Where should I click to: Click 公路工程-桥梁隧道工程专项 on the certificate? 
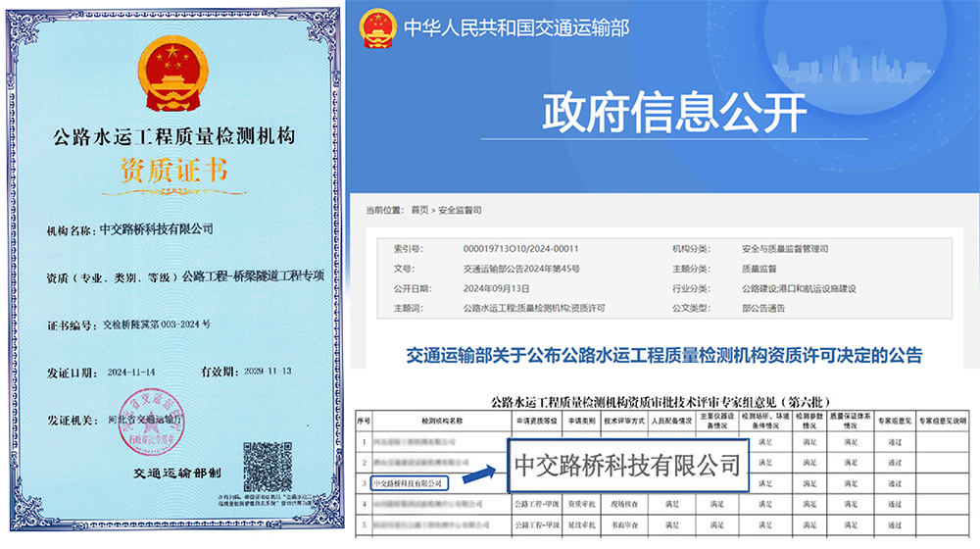click(x=253, y=275)
